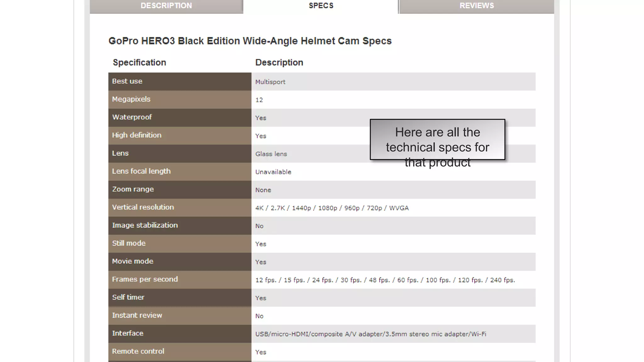
Task: Click the GoPro HERO3 specs heading
Action: coord(250,41)
